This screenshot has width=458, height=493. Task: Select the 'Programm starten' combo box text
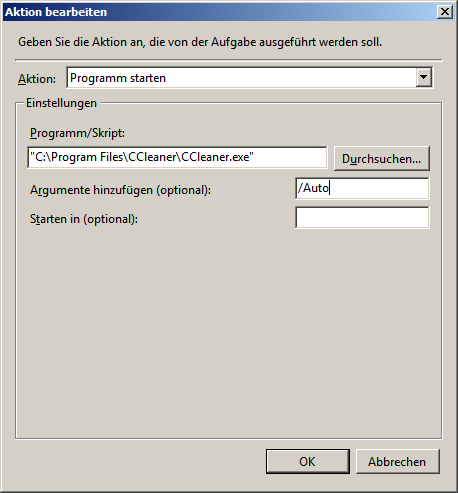point(118,78)
